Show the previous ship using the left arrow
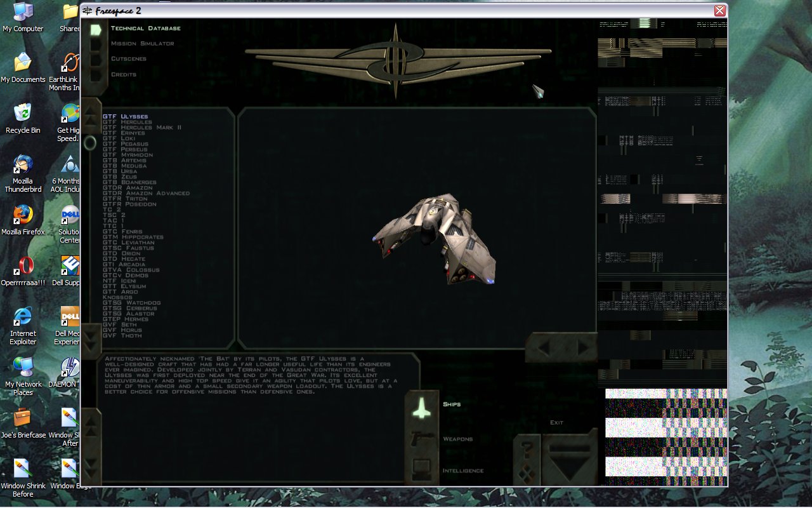 545,347
